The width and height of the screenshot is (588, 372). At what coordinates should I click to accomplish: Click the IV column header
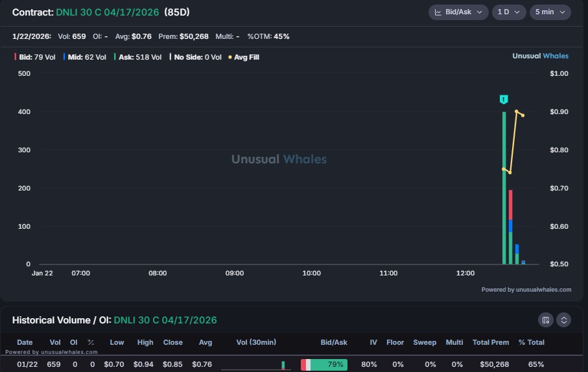373,342
